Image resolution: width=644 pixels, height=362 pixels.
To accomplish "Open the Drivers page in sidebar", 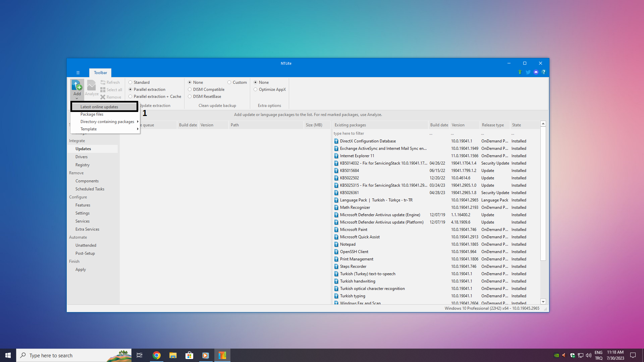I will coord(82,157).
